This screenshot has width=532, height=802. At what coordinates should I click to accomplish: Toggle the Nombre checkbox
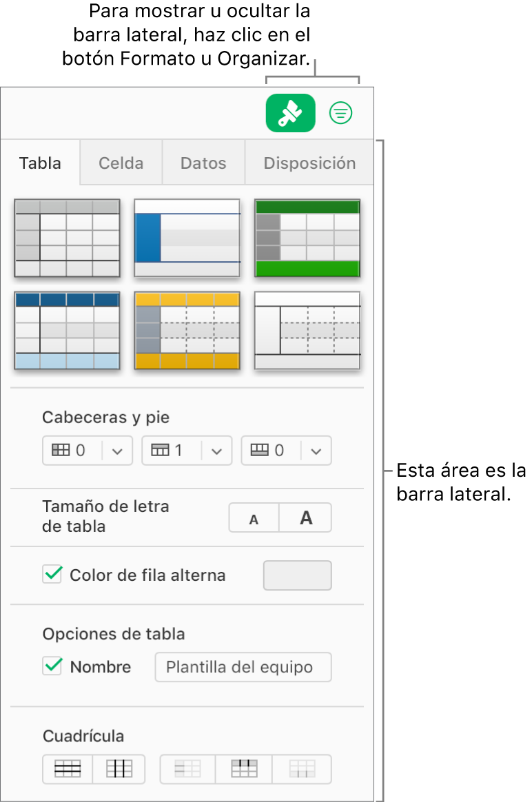(x=52, y=667)
